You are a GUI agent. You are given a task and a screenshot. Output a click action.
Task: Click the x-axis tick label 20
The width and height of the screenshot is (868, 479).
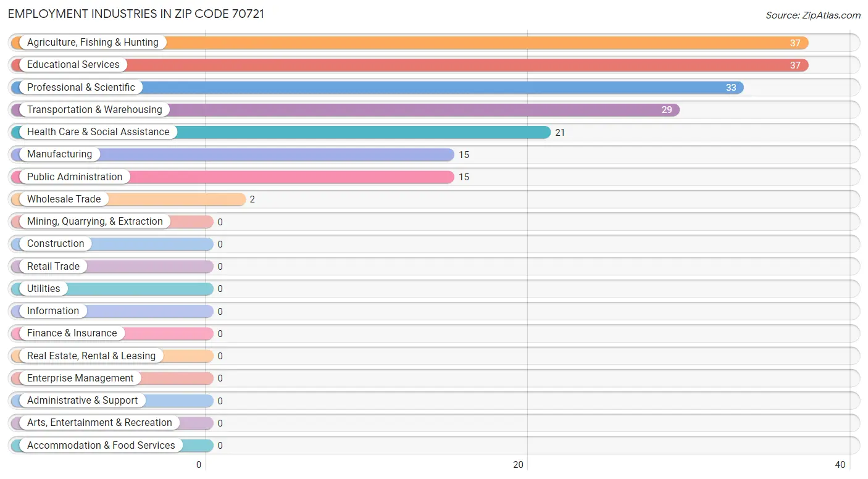(x=519, y=465)
